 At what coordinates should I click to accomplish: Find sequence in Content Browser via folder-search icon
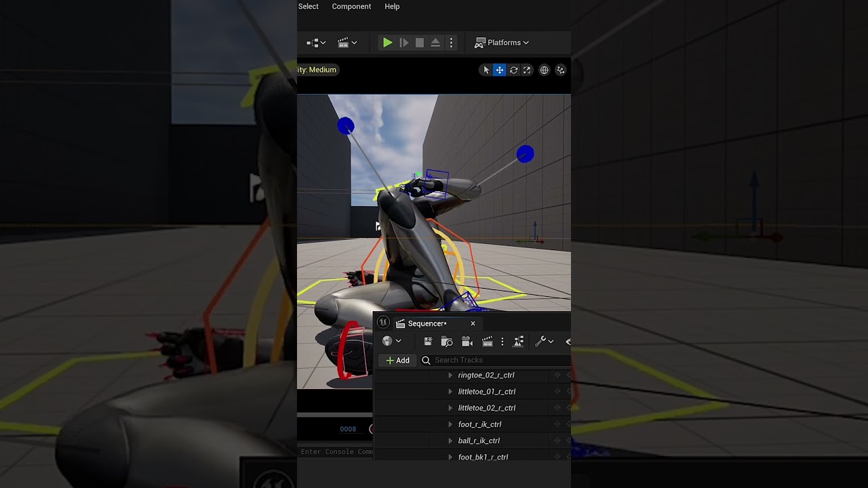click(x=447, y=342)
